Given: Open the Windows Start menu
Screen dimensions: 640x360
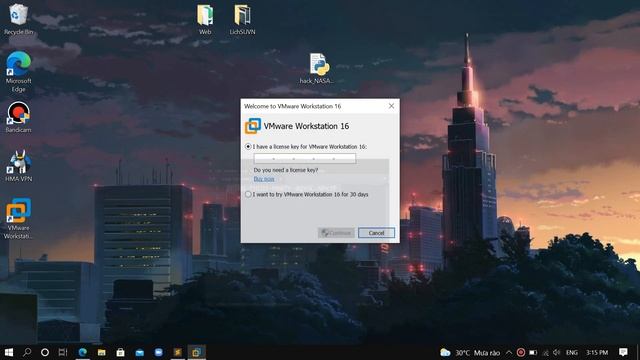Looking at the screenshot, I should pos(9,352).
